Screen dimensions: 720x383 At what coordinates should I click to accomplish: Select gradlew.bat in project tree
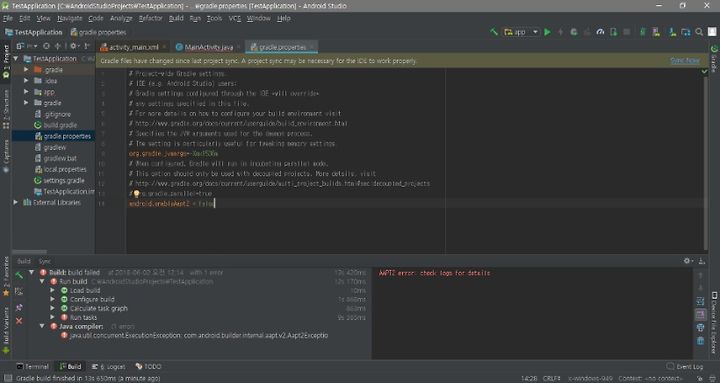[x=60, y=158]
